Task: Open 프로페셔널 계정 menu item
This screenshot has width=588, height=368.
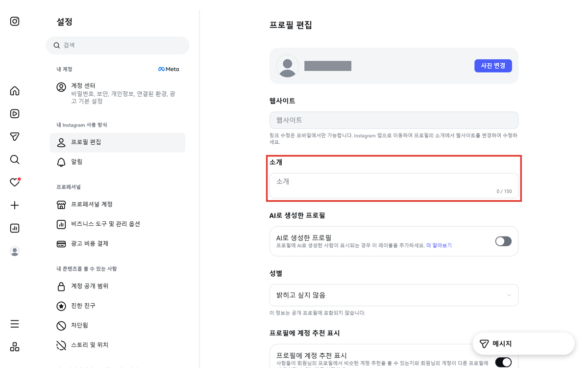Action: [x=118, y=205]
